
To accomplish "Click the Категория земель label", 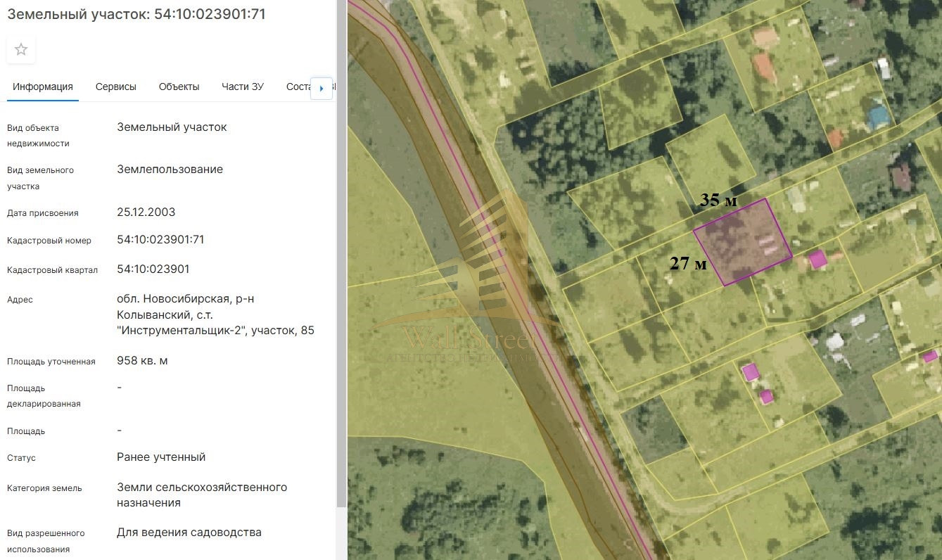I will 44,488.
